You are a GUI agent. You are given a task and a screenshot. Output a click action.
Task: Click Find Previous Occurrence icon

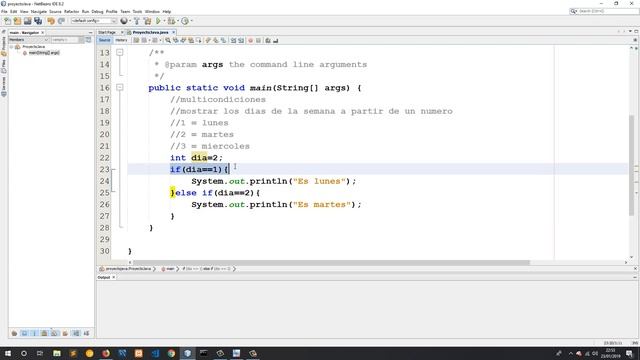click(176, 40)
